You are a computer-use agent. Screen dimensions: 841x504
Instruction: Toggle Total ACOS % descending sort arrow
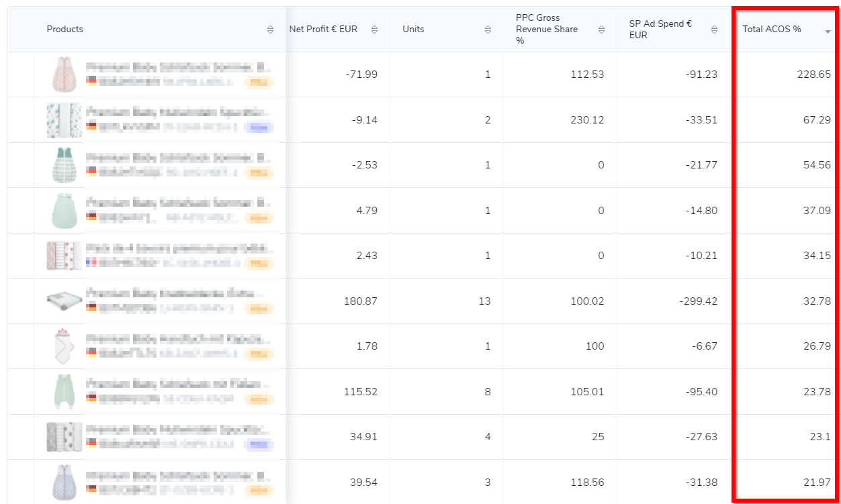click(x=828, y=31)
